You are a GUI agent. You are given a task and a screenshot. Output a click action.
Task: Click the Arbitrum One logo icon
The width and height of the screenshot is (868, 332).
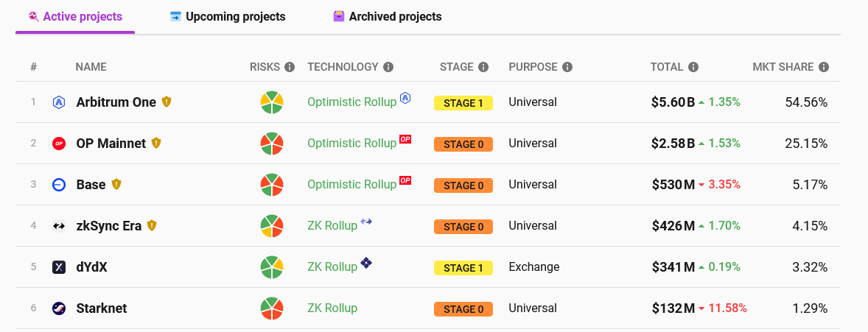(x=59, y=102)
